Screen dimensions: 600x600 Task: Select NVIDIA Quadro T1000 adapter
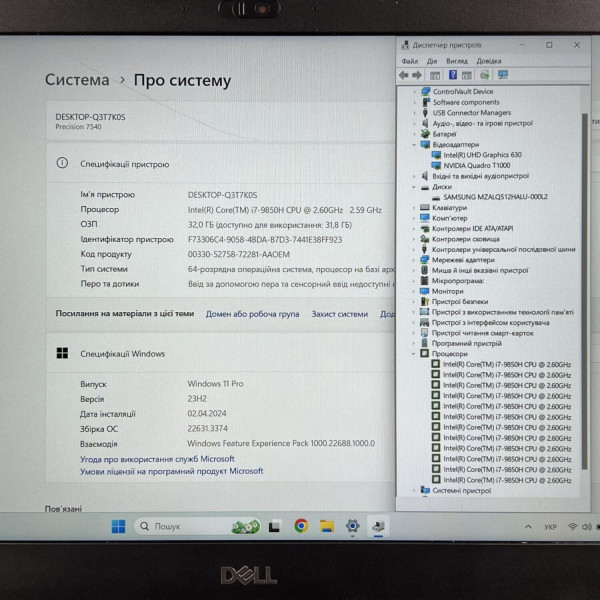coord(476,165)
